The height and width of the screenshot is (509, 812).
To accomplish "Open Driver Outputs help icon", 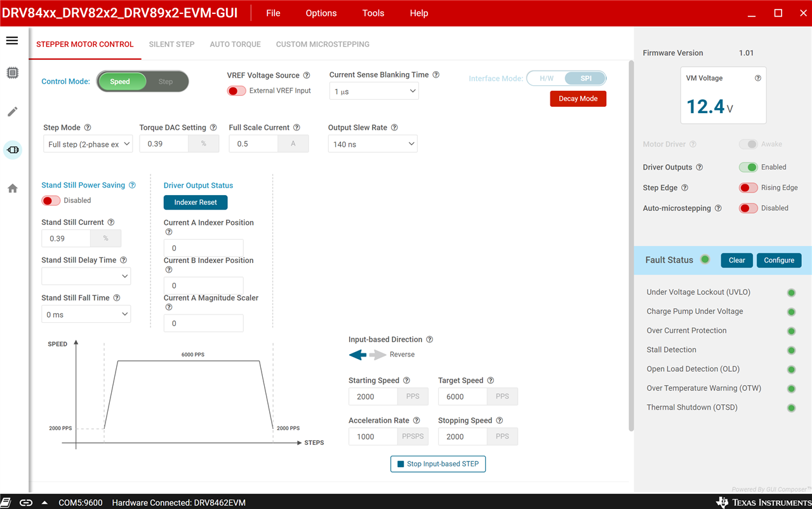I will (x=700, y=168).
